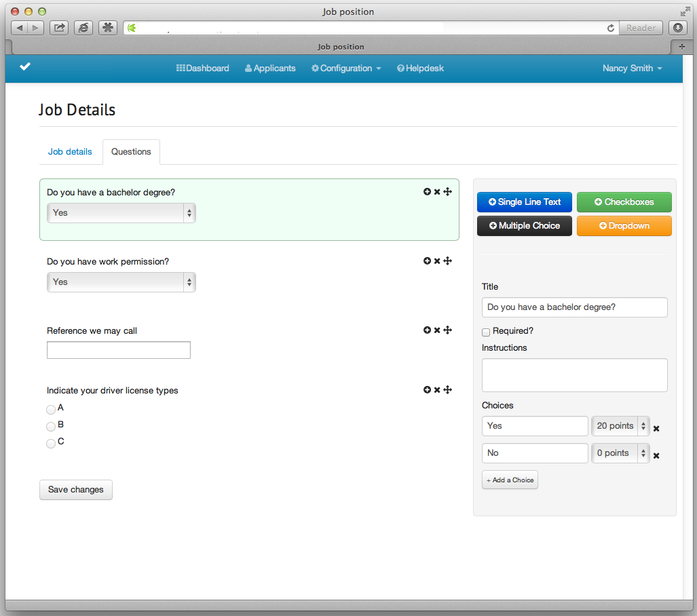Select driver license type B
Viewport: 697px width, 616px height.
pyautogui.click(x=51, y=426)
